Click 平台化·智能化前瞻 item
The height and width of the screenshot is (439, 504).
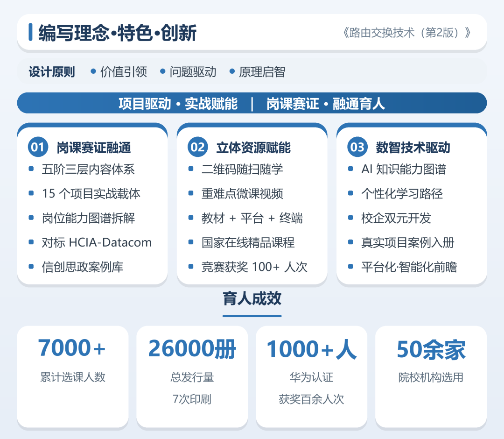[x=409, y=267]
